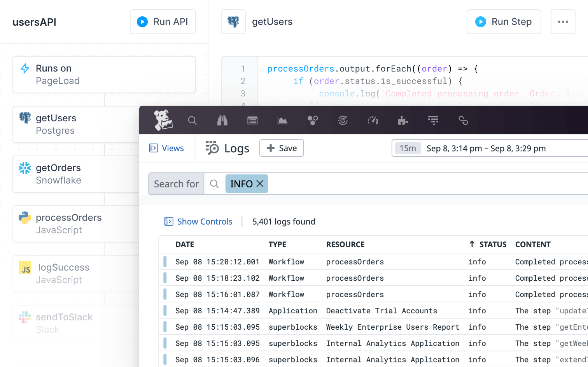Open the Views selector
This screenshot has width=588, height=367.
point(167,148)
